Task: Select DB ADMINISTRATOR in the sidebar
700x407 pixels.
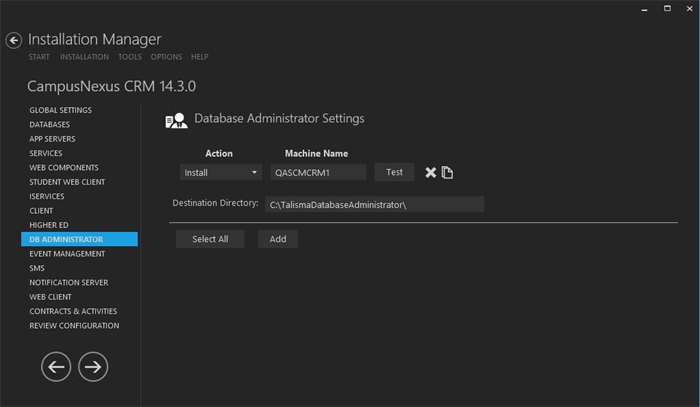Action: (79, 239)
